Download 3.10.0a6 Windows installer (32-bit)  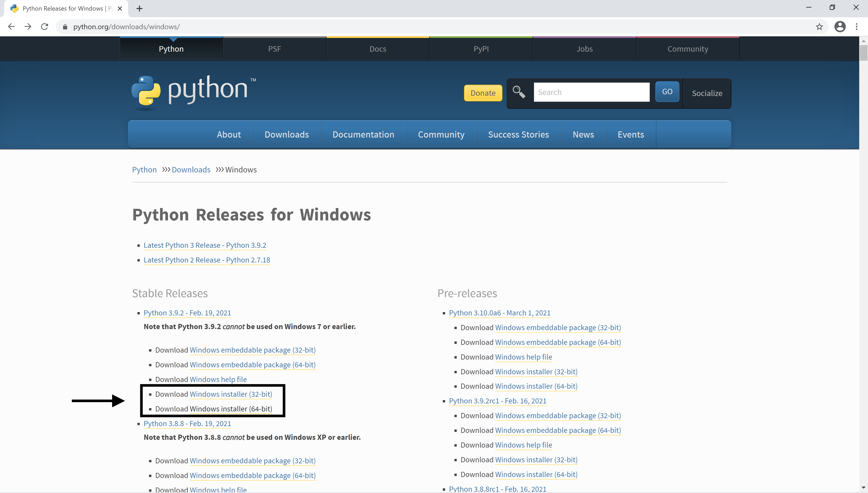point(536,371)
